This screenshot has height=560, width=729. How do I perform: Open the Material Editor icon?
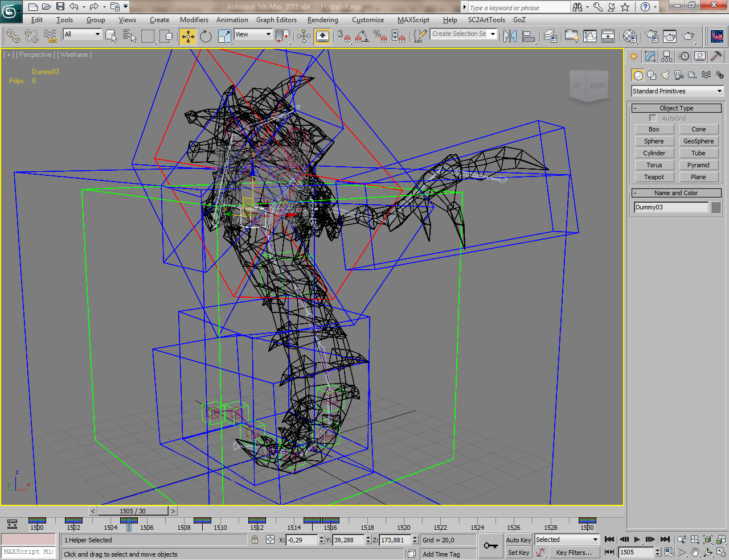click(629, 36)
